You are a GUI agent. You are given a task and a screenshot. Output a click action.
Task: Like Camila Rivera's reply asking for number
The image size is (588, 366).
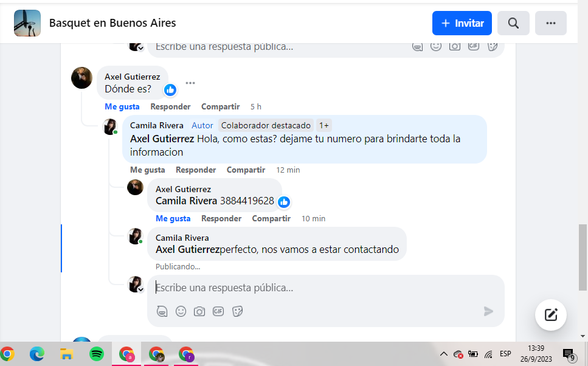coord(147,170)
